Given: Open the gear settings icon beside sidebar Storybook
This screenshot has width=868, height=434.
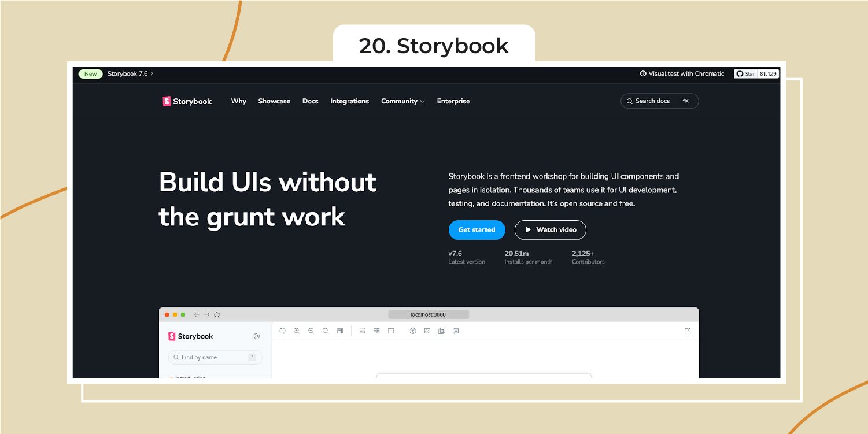Looking at the screenshot, I should point(257,336).
